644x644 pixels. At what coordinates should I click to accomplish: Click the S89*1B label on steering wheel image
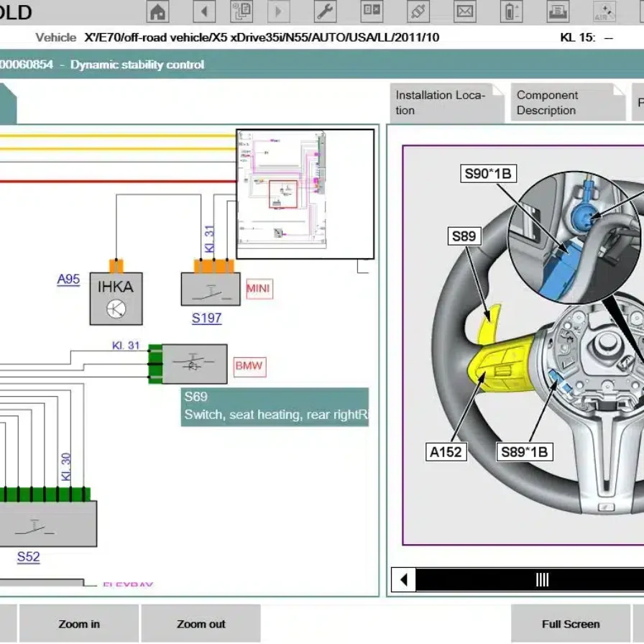(525, 452)
